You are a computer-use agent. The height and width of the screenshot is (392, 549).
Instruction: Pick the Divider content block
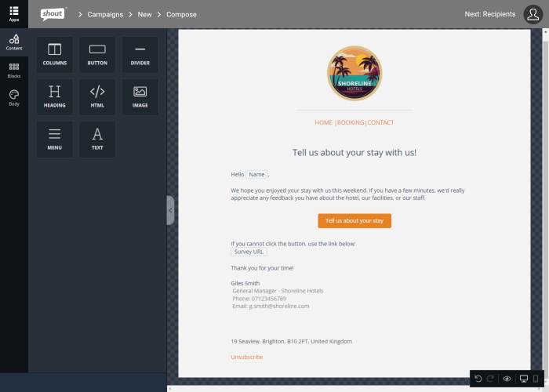(x=140, y=54)
